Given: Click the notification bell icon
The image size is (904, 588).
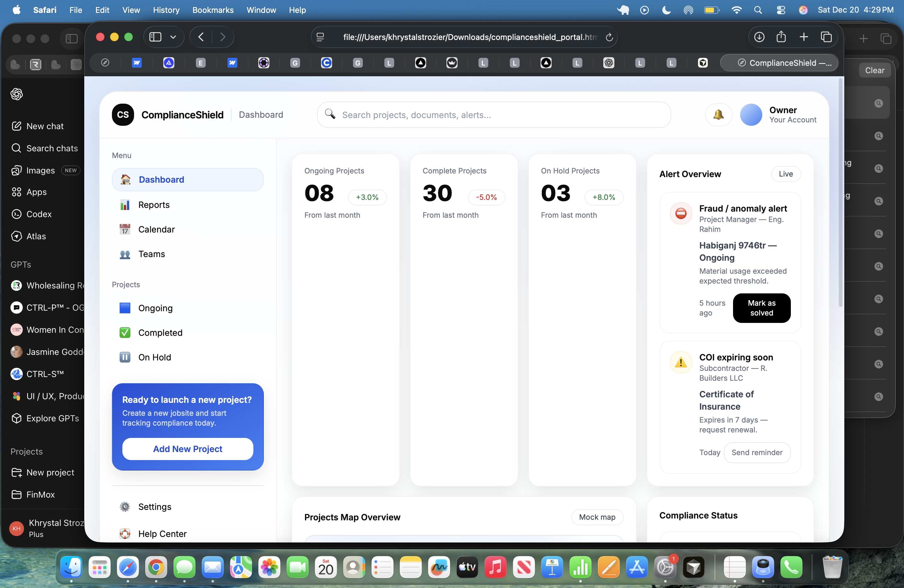Looking at the screenshot, I should click(x=718, y=115).
